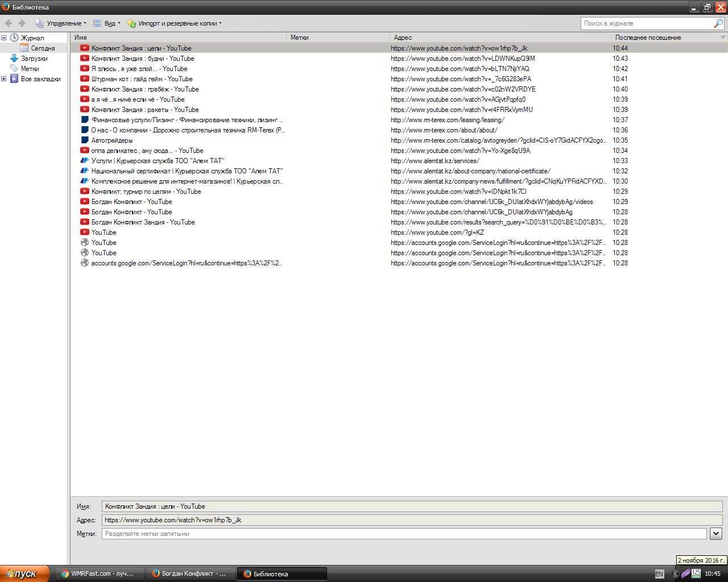Click EN language indicator in tray

coord(659,574)
